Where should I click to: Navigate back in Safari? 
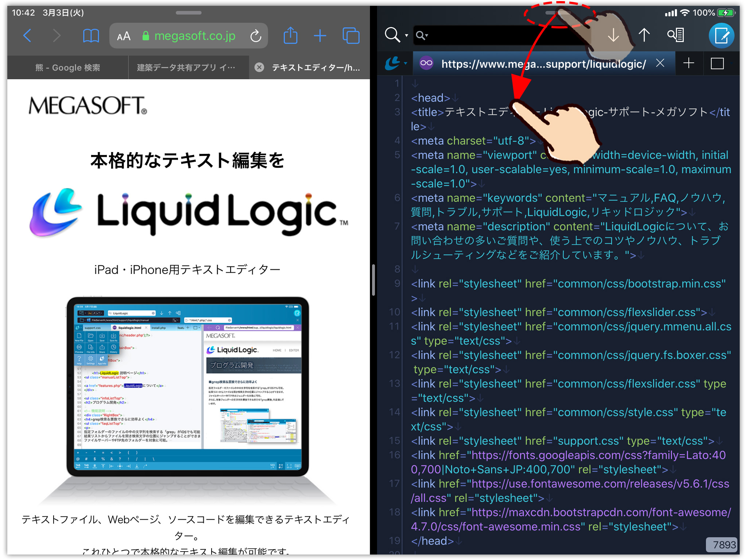27,35
